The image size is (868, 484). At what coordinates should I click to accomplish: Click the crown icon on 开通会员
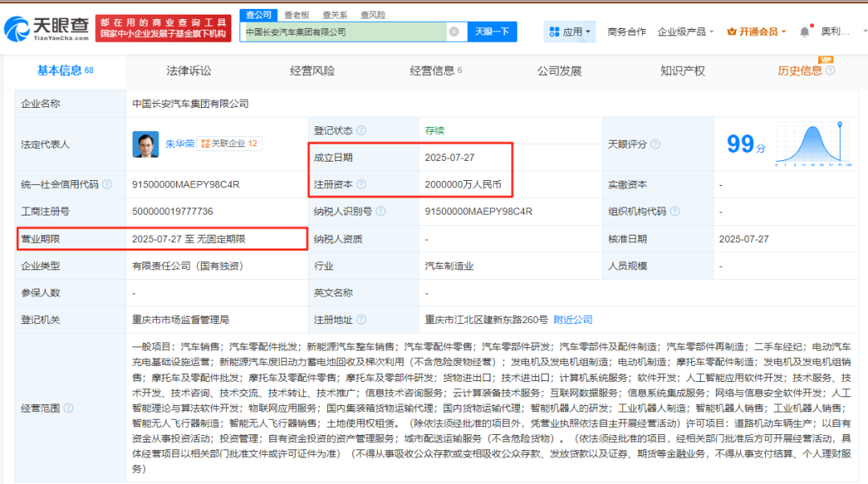point(731,31)
